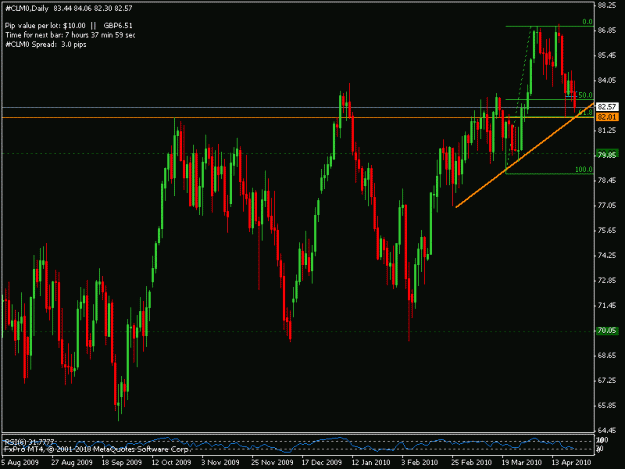This screenshot has height=469, width=625.
Task: Click the Fibonacci 100.0 level label
Action: click(584, 169)
